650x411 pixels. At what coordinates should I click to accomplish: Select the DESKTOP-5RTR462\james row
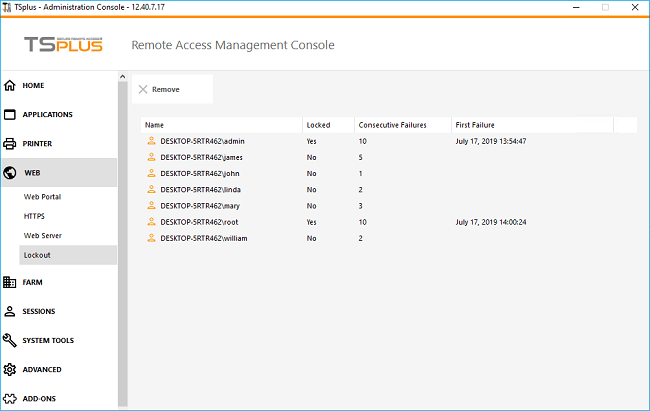tap(389, 157)
